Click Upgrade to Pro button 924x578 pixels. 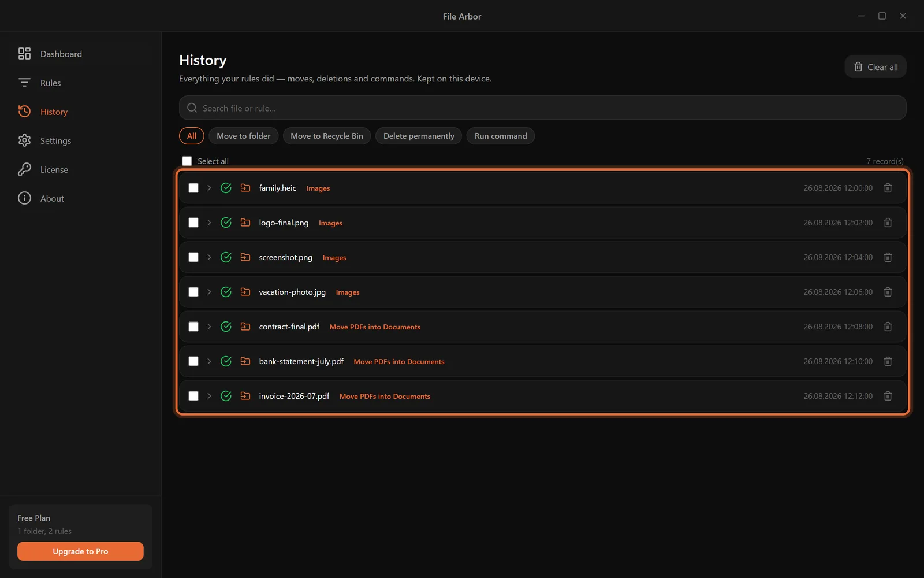pos(80,551)
